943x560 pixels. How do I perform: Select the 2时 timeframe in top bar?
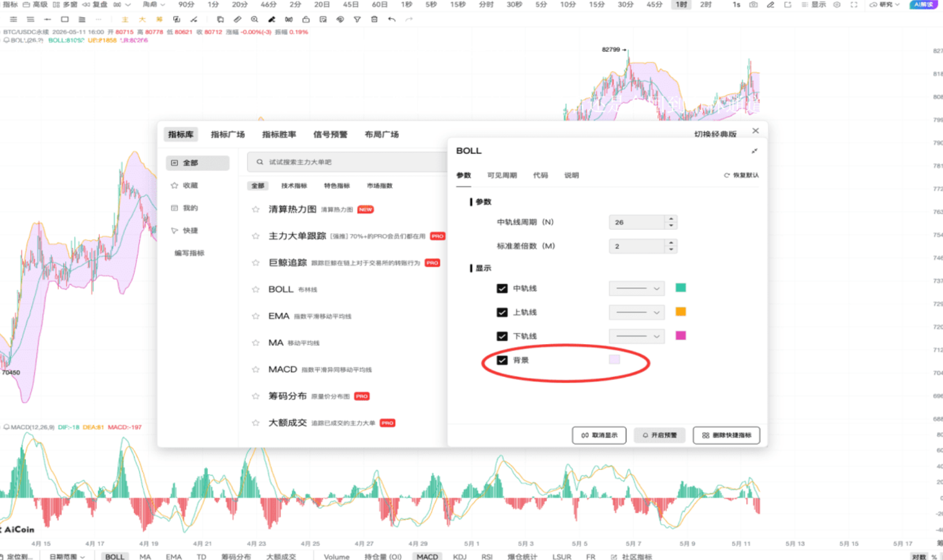coord(706,5)
